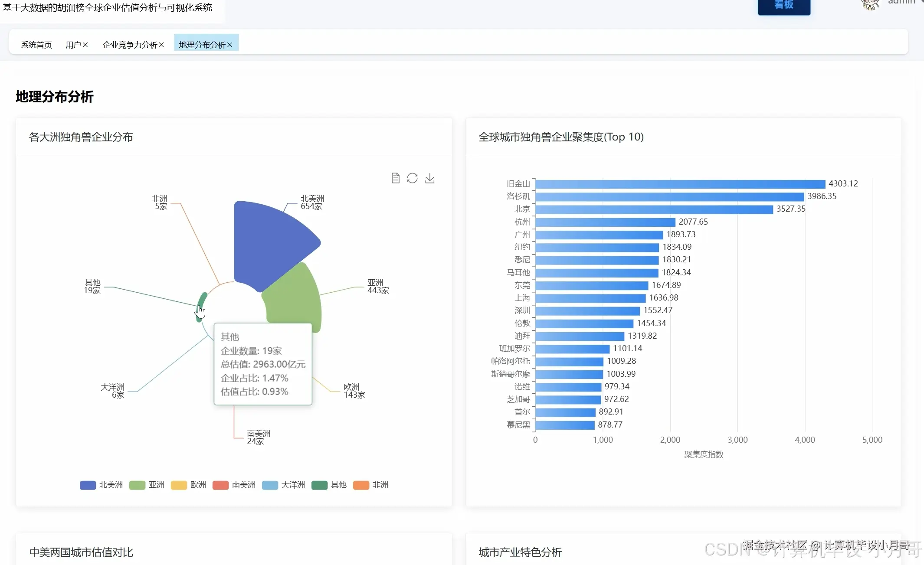This screenshot has height=565, width=924.
Task: Download the continent distribution chart as image
Action: click(x=430, y=178)
